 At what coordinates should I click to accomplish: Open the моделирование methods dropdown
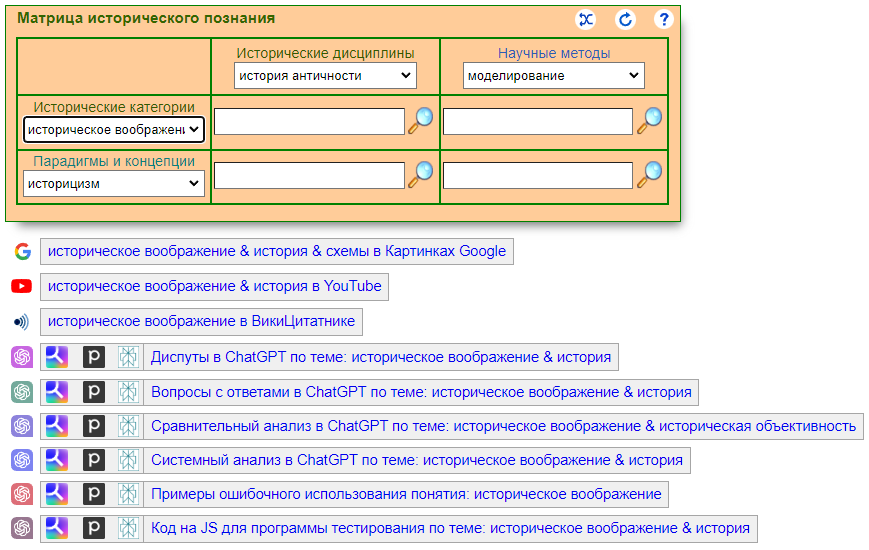coord(554,75)
